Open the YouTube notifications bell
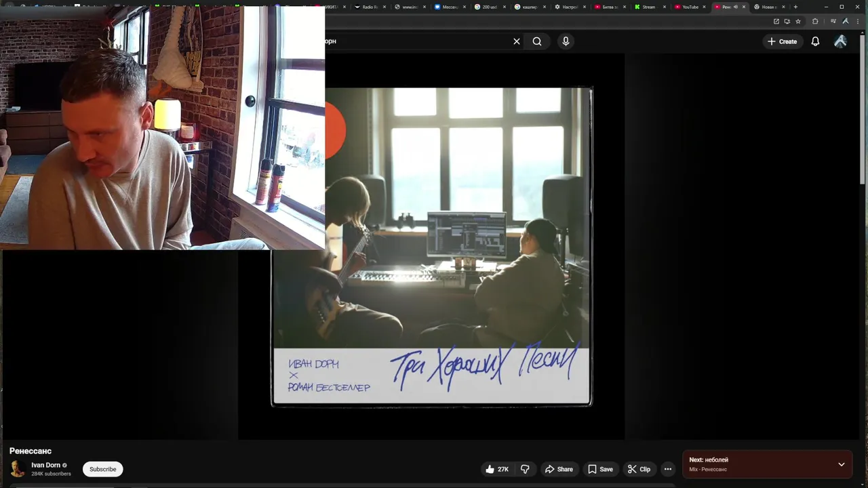Screen dimensions: 868x488 coord(816,41)
